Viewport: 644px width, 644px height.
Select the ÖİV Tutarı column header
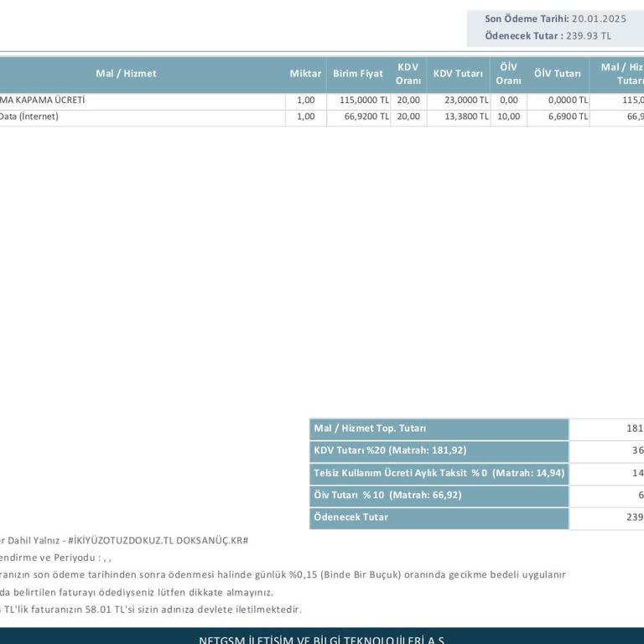coord(557,74)
